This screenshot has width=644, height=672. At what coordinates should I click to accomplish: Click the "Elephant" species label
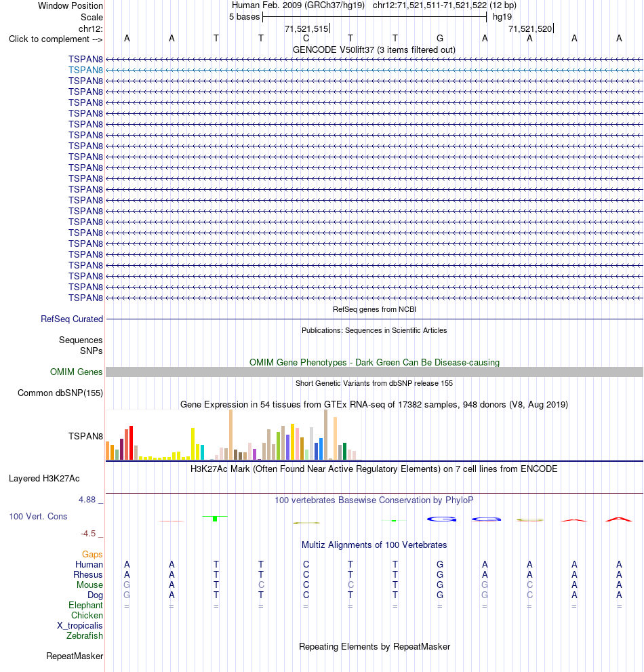pyautogui.click(x=85, y=605)
